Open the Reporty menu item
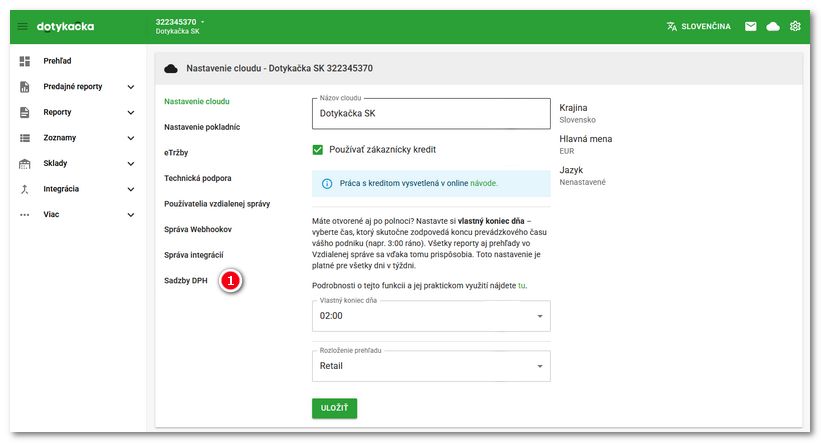The height and width of the screenshot is (443, 821). 57,113
